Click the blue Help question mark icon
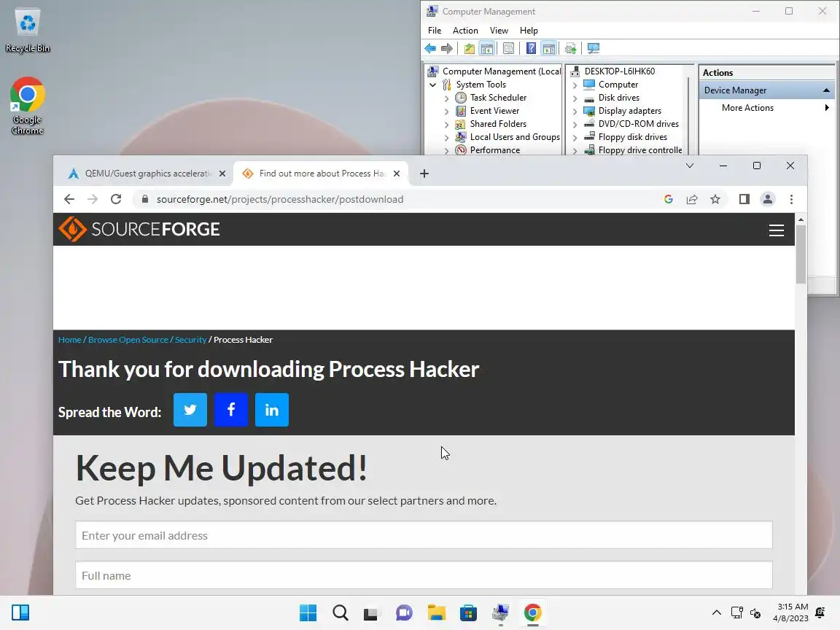The width and height of the screenshot is (840, 630). 531,49
